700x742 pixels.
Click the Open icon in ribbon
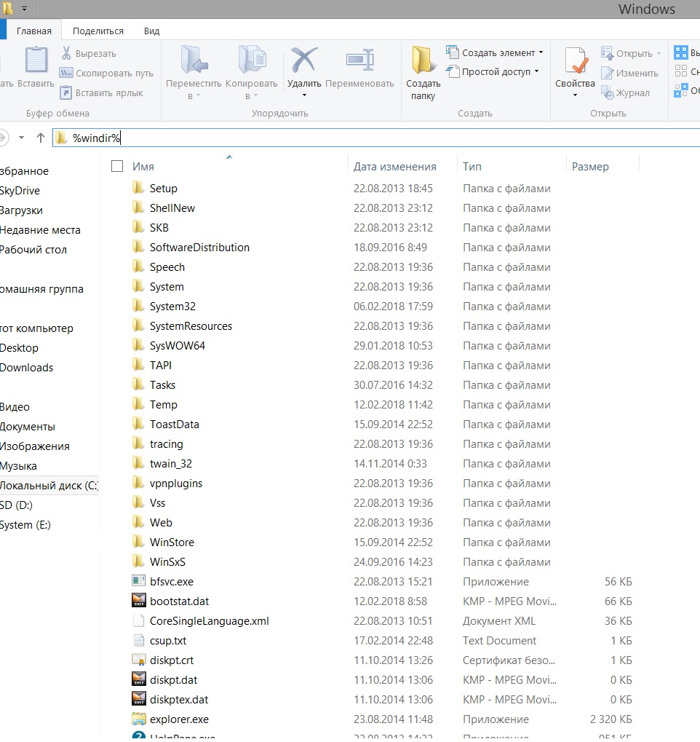pyautogui.click(x=607, y=53)
